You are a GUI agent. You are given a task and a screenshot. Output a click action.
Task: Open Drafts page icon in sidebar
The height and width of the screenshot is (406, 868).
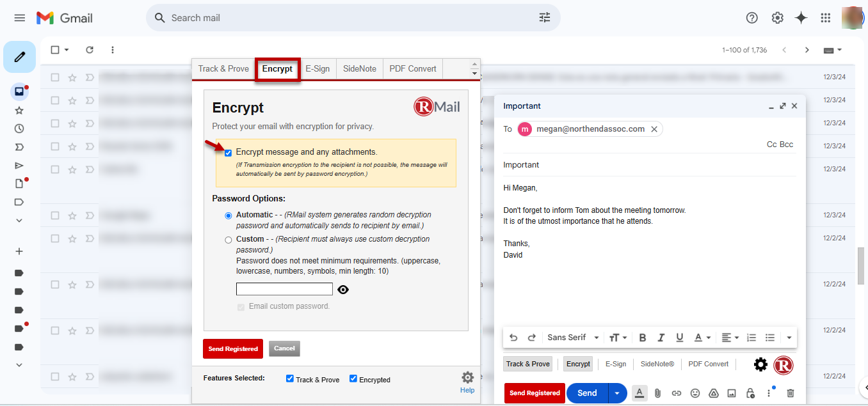(19, 183)
